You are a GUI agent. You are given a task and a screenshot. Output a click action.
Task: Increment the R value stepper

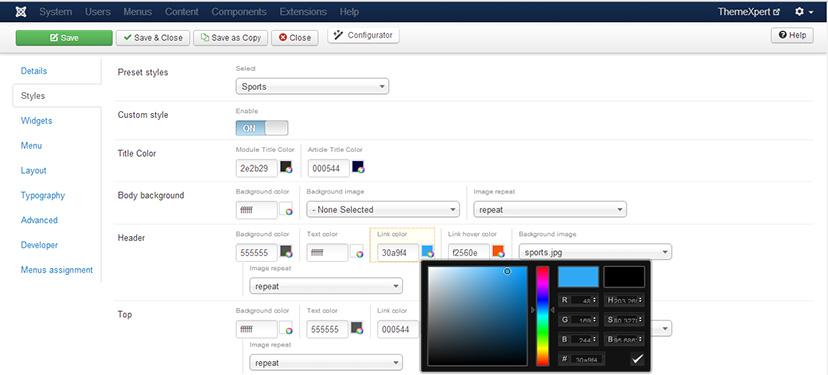(x=595, y=298)
